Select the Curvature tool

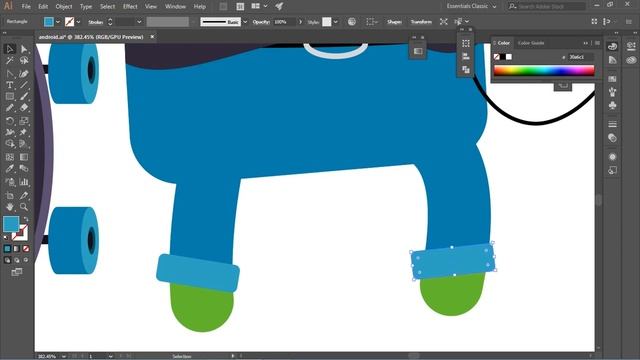[x=24, y=73]
